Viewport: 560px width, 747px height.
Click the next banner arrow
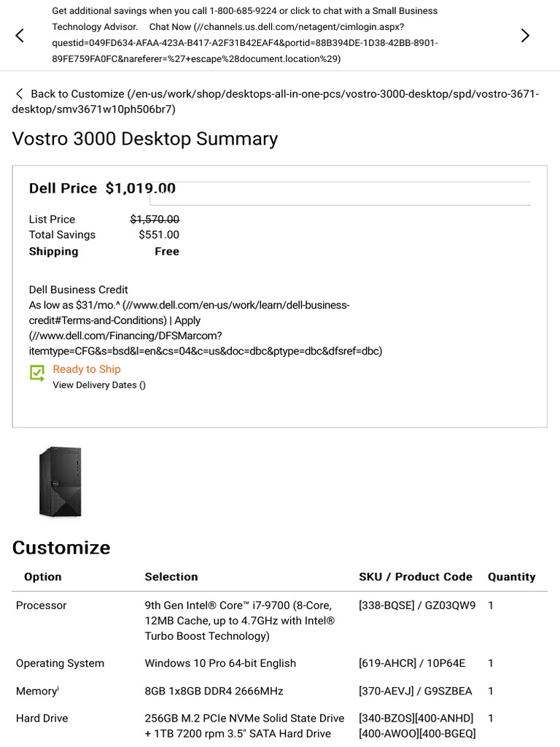click(525, 35)
